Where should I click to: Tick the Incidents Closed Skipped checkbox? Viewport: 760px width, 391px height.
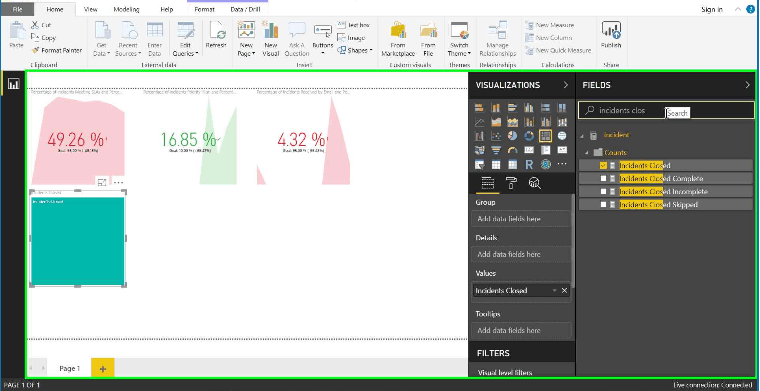coord(603,204)
